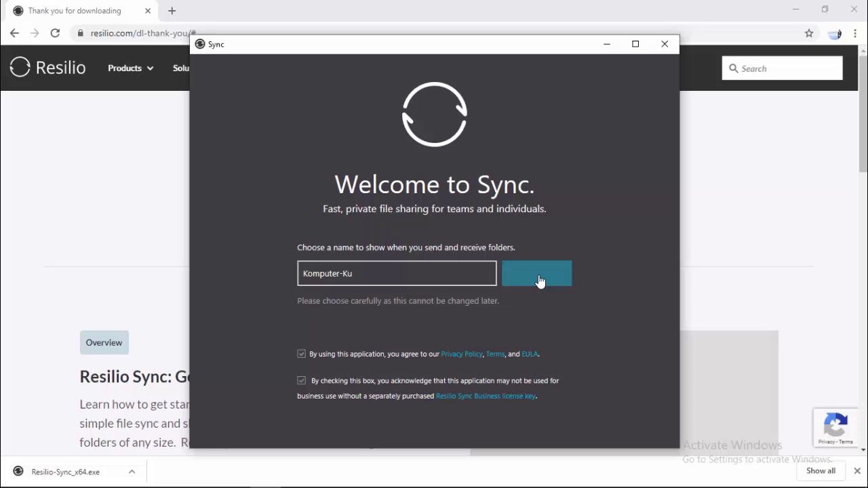Image resolution: width=868 pixels, height=488 pixels.
Task: Click the lock icon in the address bar
Action: [81, 33]
